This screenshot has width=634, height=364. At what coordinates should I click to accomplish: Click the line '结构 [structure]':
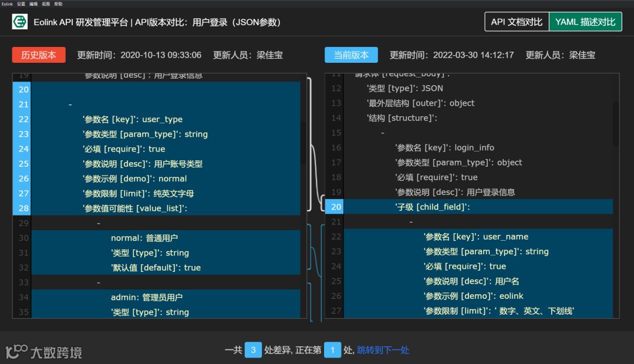(402, 117)
